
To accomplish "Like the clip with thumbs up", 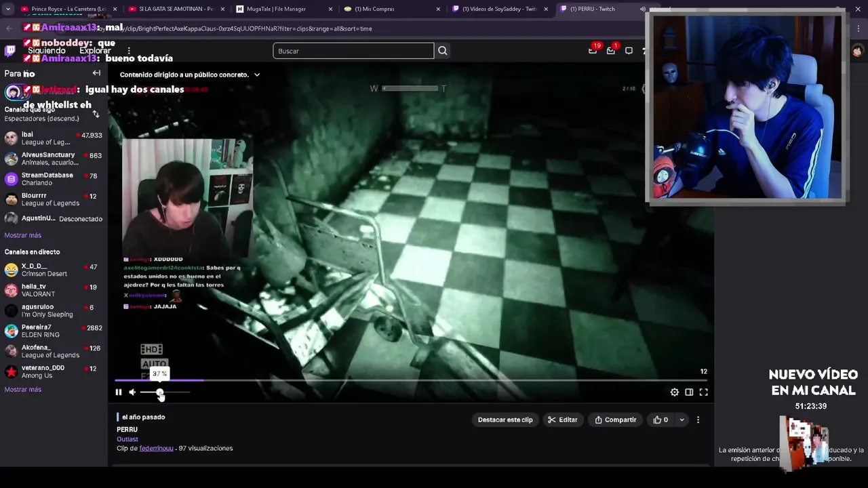I will 660,420.
